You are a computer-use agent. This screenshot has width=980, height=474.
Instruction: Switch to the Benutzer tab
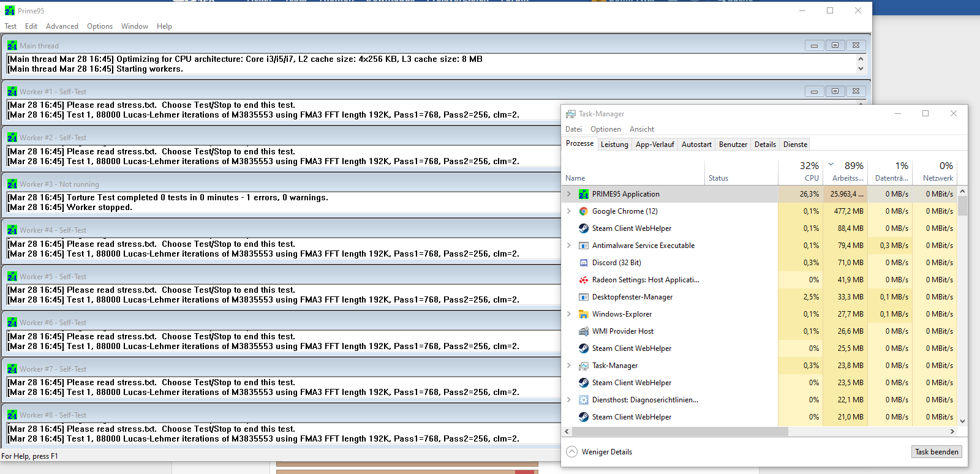[733, 145]
